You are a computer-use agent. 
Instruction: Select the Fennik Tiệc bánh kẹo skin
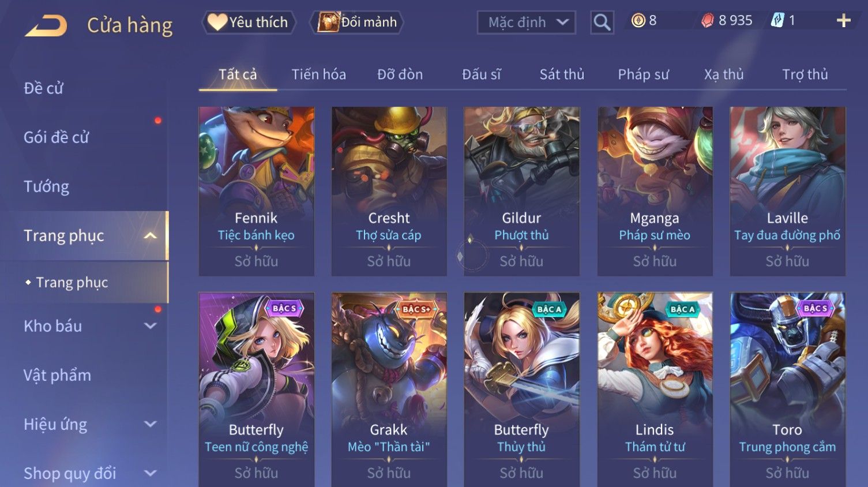pos(257,191)
